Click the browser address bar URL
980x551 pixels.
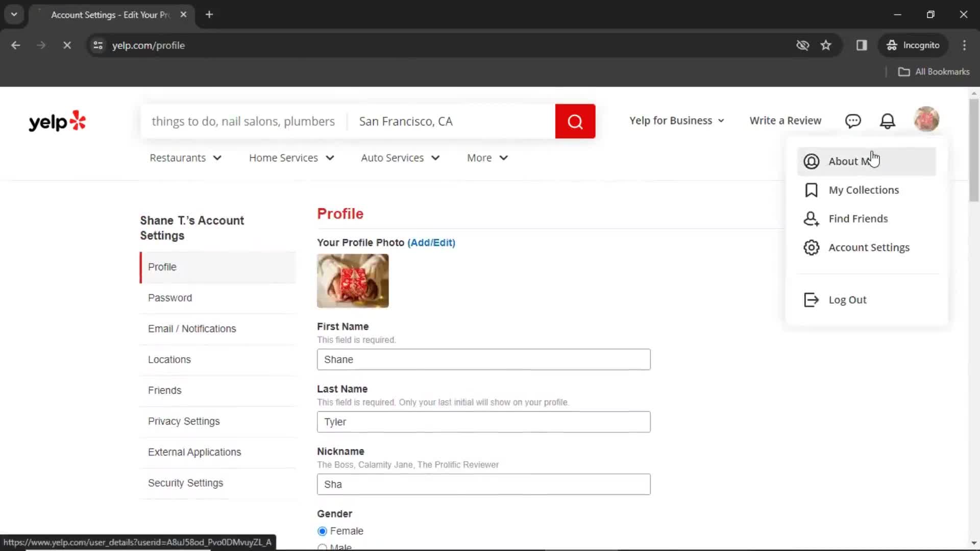pos(149,45)
